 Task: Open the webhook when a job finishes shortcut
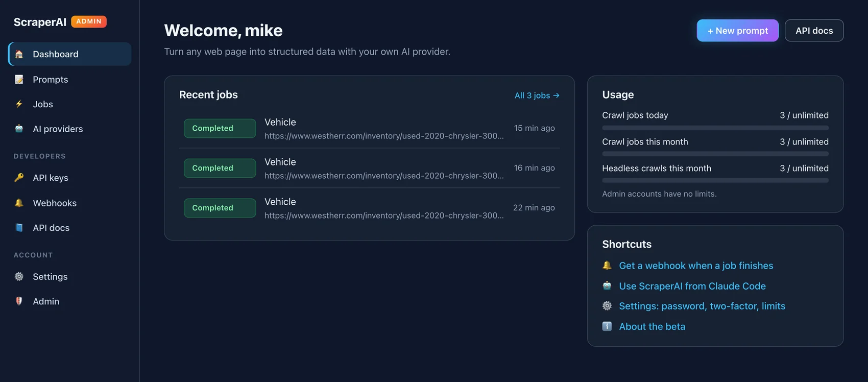coord(696,266)
